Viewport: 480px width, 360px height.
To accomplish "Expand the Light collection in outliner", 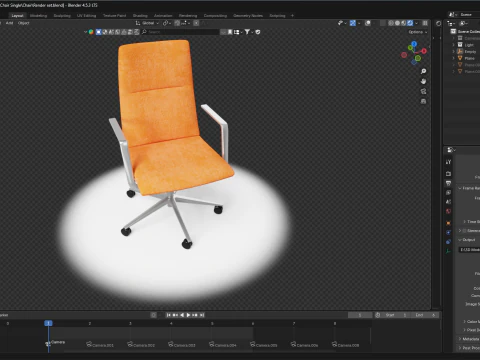I will point(453,45).
